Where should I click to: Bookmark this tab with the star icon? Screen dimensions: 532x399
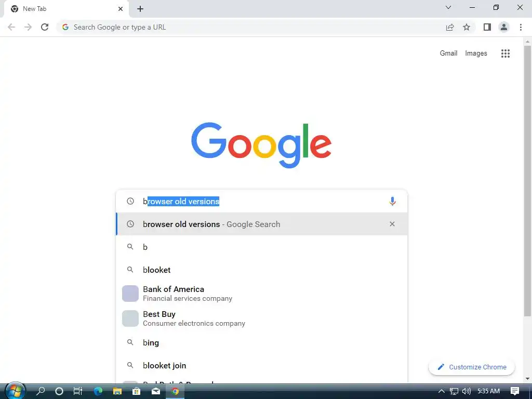pyautogui.click(x=467, y=27)
